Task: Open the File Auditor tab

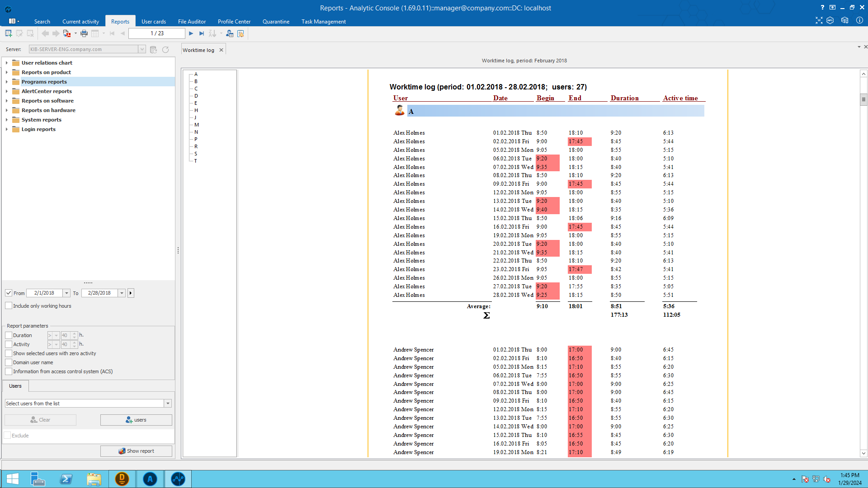Action: [192, 21]
